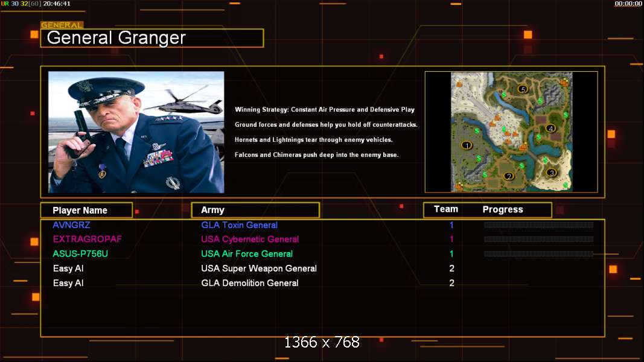Click the Team column header
644x362 pixels.
(x=446, y=209)
